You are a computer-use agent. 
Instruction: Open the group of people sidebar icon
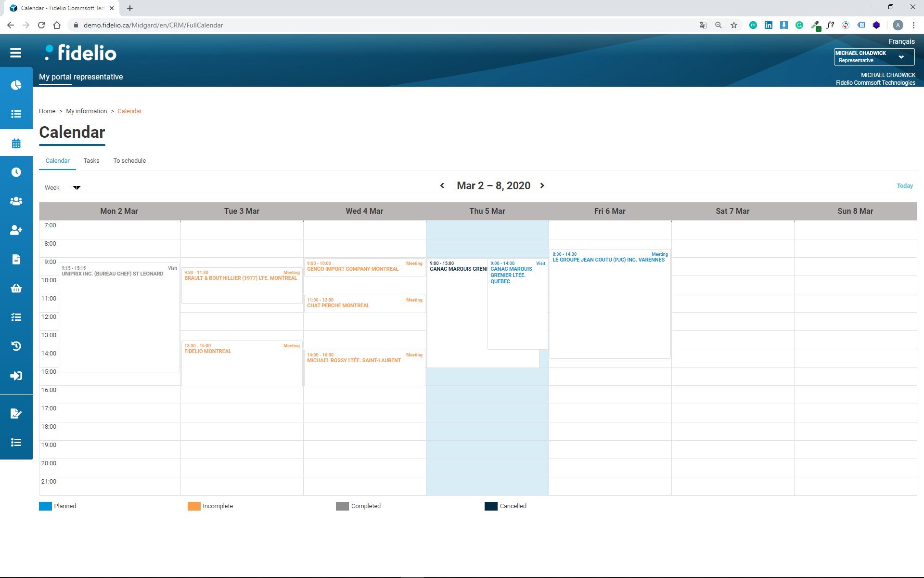16,201
